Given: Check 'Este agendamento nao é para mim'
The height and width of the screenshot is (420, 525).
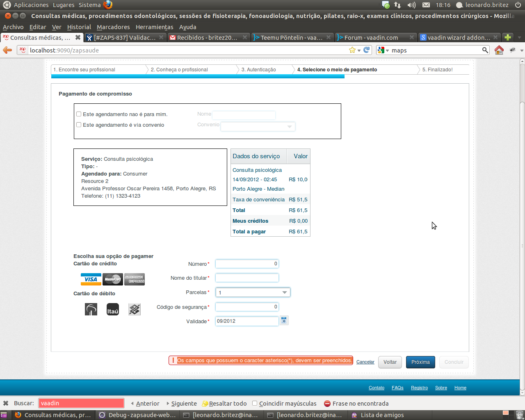Looking at the screenshot, I should click(x=79, y=114).
